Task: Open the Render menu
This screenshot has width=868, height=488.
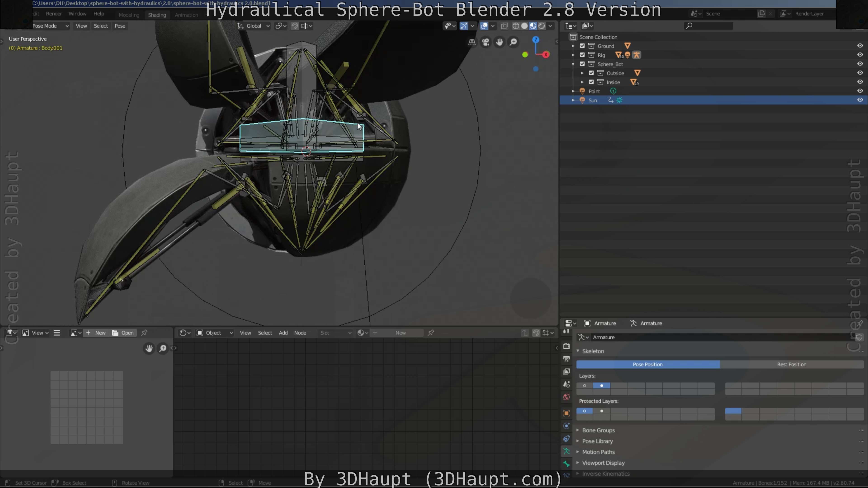Action: (54, 14)
